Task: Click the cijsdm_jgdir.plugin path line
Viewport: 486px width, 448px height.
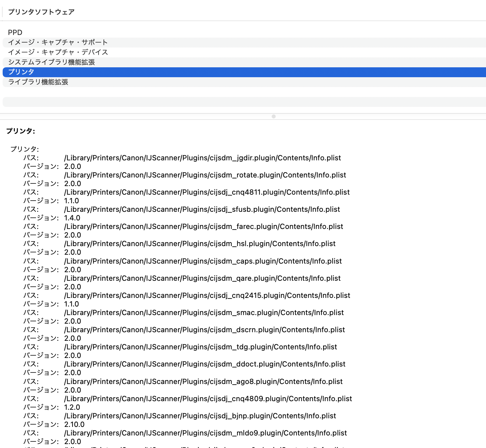Action: pos(202,158)
